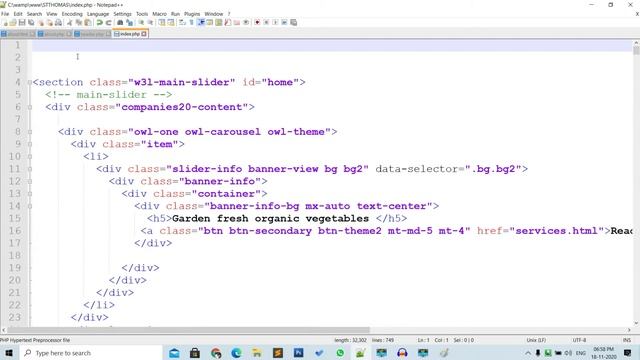
Task: Zoom in using toolbar magnifier
Action: [141, 22]
